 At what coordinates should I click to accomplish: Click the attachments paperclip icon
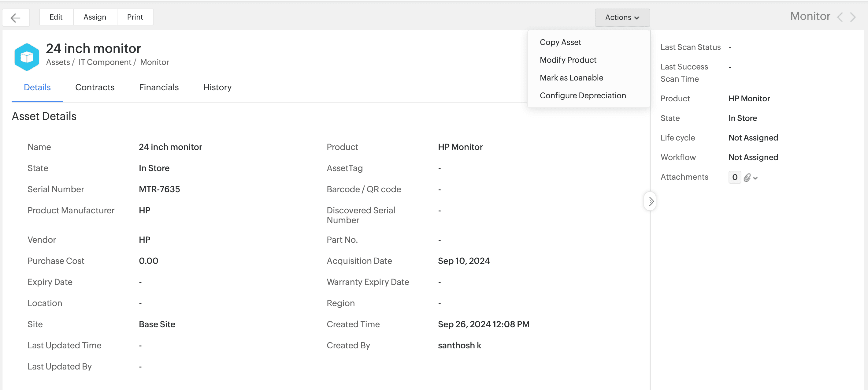click(x=747, y=178)
